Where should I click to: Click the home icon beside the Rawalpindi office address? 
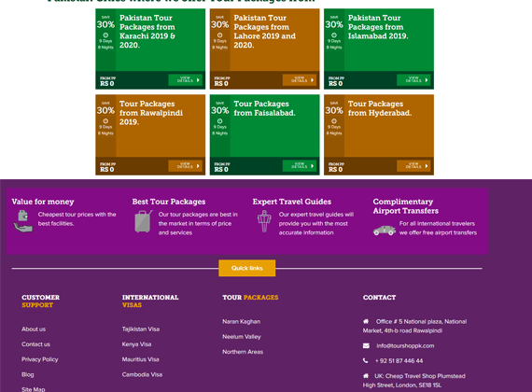click(x=366, y=321)
